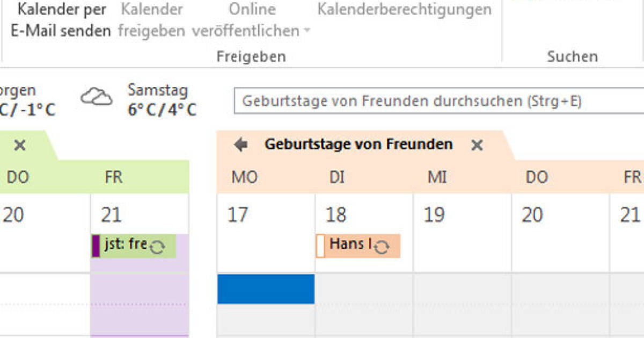Click Kalender per E-Mail senden
Viewport: 644px width, 338px height.
tap(60, 20)
